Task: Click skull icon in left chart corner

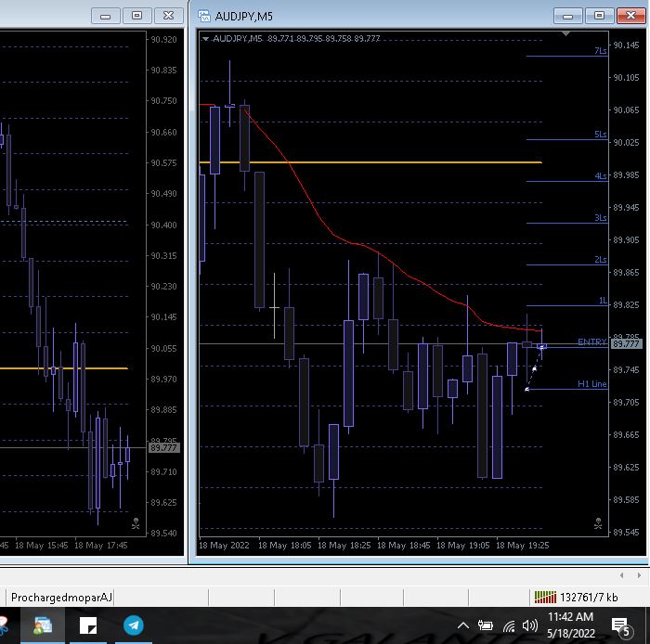Action: pos(136,524)
